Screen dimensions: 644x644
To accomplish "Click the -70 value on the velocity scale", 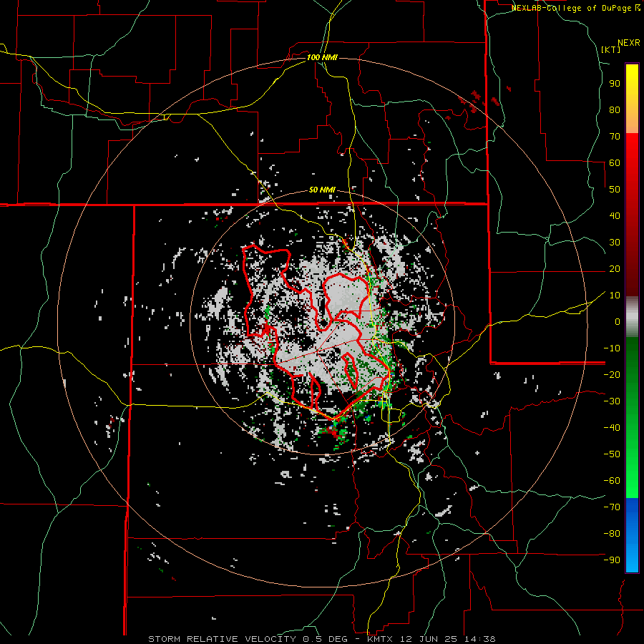I will pos(612,507).
